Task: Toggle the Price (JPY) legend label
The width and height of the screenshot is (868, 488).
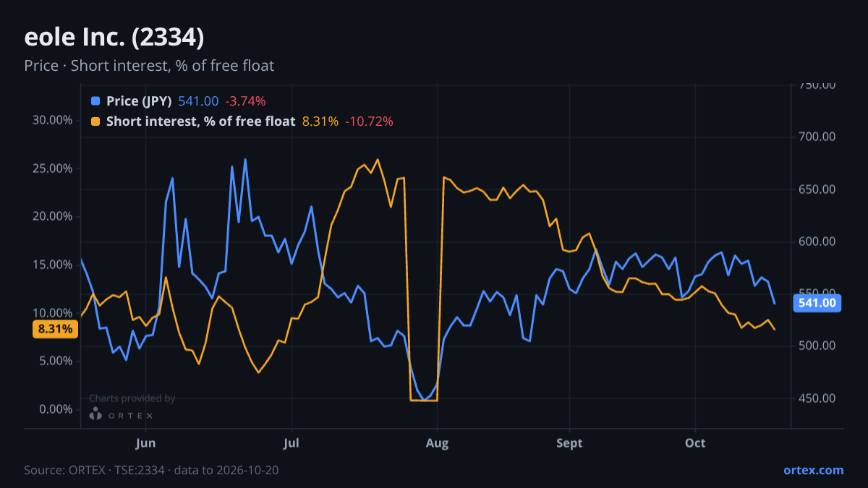Action: tap(139, 101)
